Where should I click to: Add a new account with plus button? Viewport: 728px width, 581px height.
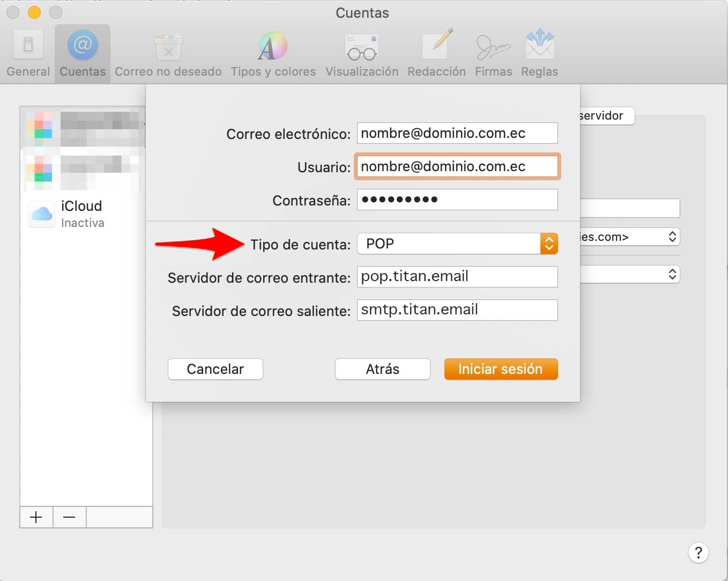click(36, 517)
